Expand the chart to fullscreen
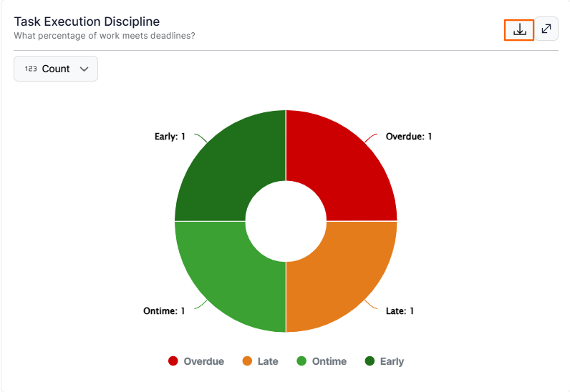Image resolution: width=570 pixels, height=392 pixels. coord(546,29)
